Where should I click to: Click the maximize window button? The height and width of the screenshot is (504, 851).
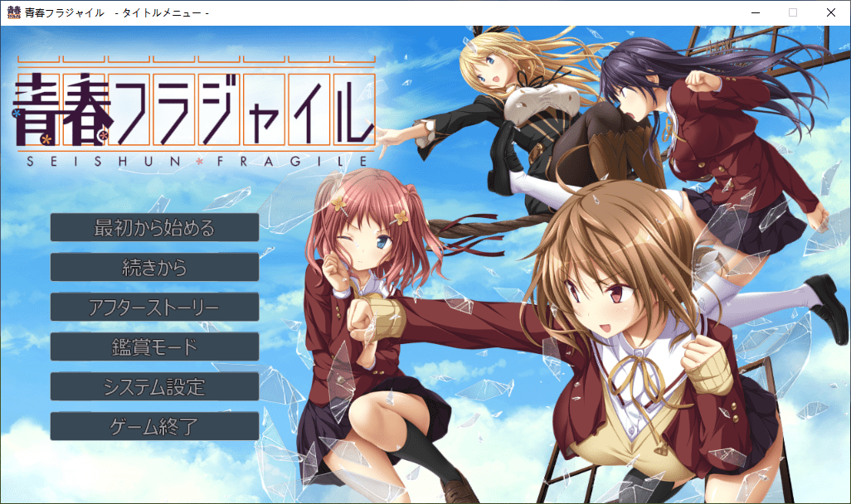tap(793, 12)
